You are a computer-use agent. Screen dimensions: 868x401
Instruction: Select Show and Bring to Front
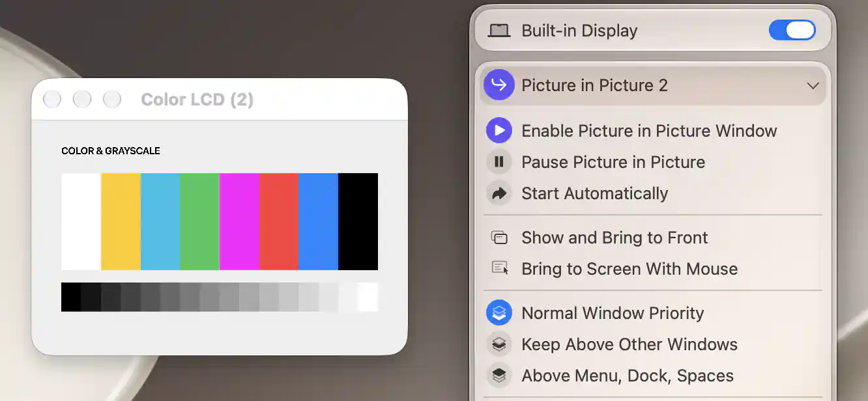tap(615, 238)
